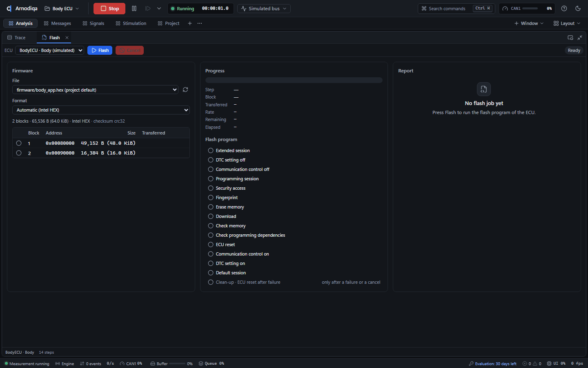Click the Engine status bar indicator
Image resolution: width=588 pixels, height=368 pixels.
65,364
